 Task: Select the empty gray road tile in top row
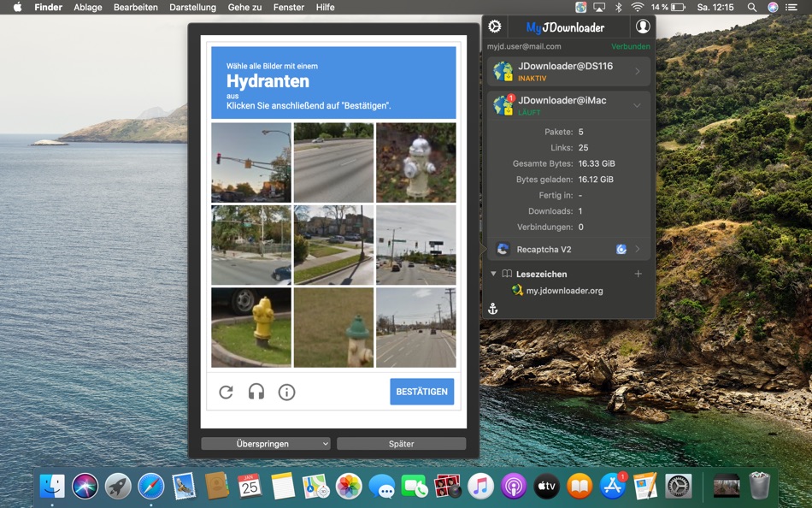(333, 162)
